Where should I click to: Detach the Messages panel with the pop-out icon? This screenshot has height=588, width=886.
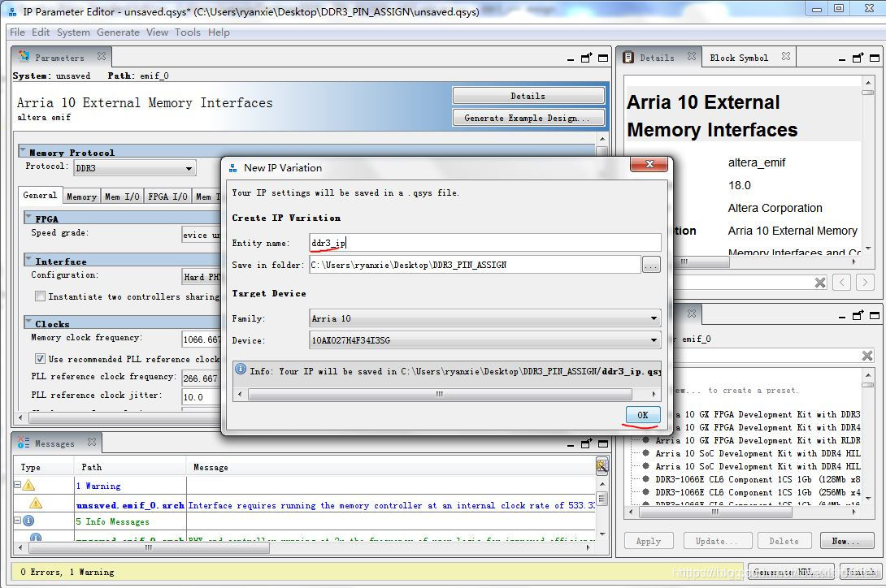click(587, 443)
